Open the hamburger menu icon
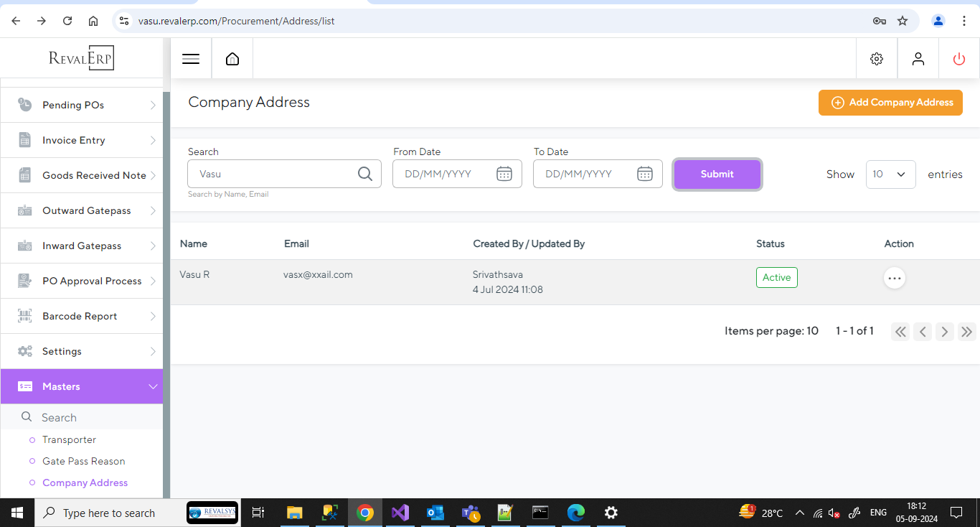This screenshot has width=980, height=527. pos(191,59)
